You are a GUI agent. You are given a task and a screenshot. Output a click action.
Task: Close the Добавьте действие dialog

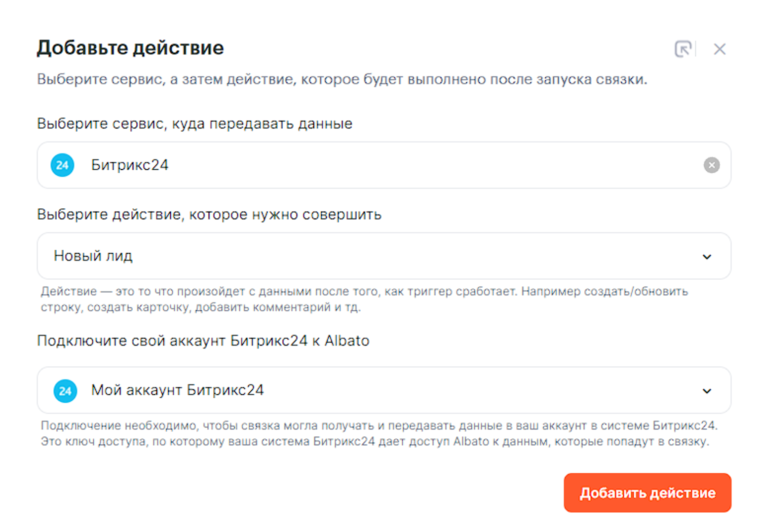click(720, 49)
